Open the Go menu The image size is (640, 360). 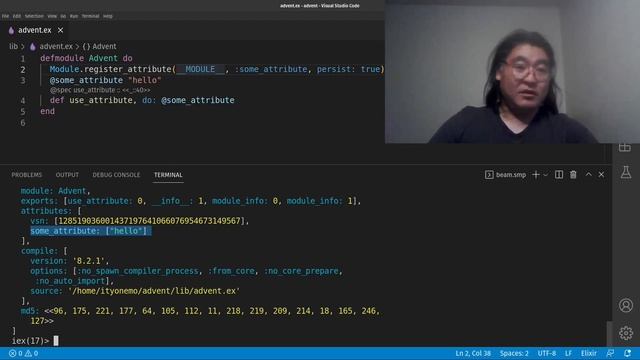[x=63, y=16]
